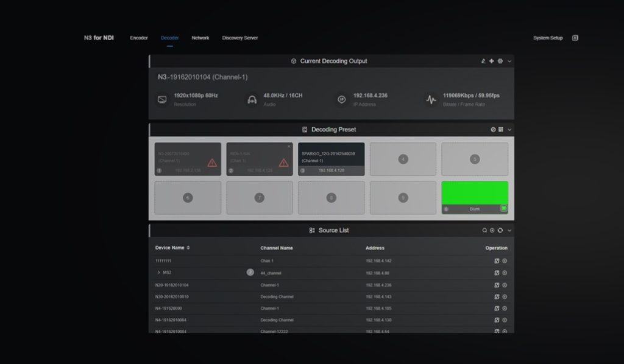
Task: Click the logout icon next to System Setup
Action: pyautogui.click(x=575, y=38)
